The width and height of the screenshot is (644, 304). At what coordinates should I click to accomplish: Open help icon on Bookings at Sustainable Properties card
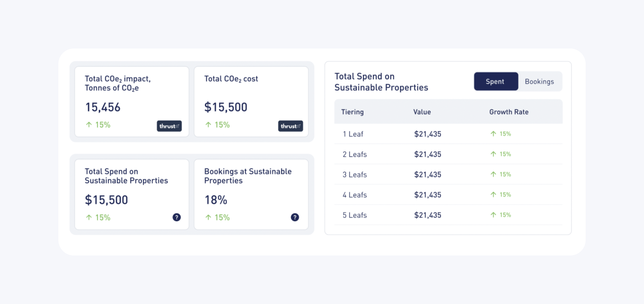[x=295, y=217]
